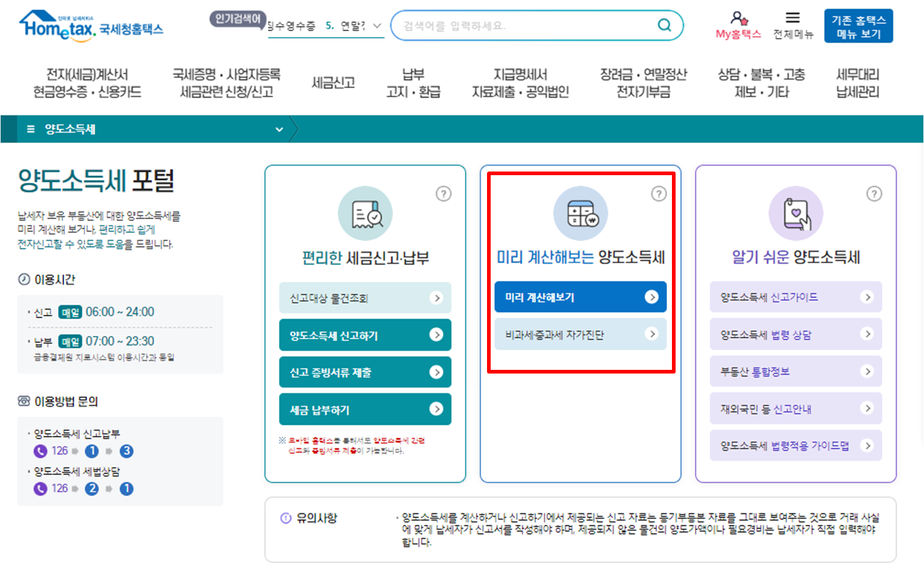
Task: Open the help icon on 편리한 세금신고·납부 card
Action: [444, 194]
